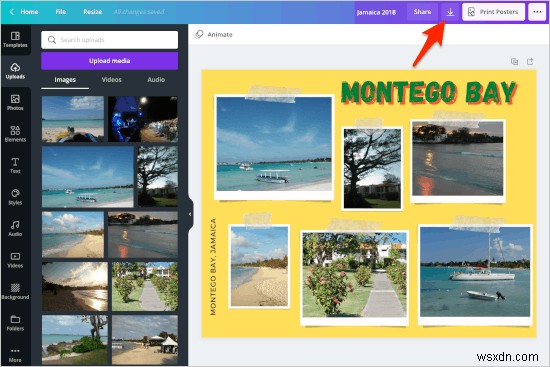Open the File menu
550x367 pixels.
(x=61, y=12)
